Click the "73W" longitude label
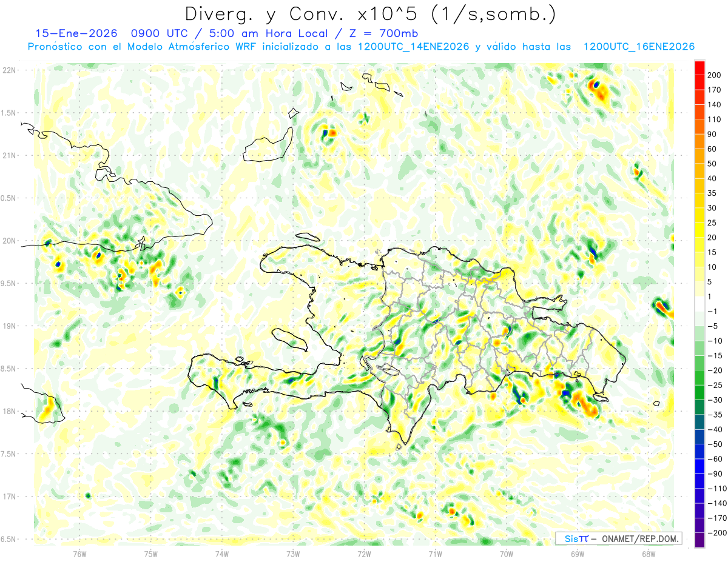Image resolution: width=728 pixels, height=562 pixels. 293,553
